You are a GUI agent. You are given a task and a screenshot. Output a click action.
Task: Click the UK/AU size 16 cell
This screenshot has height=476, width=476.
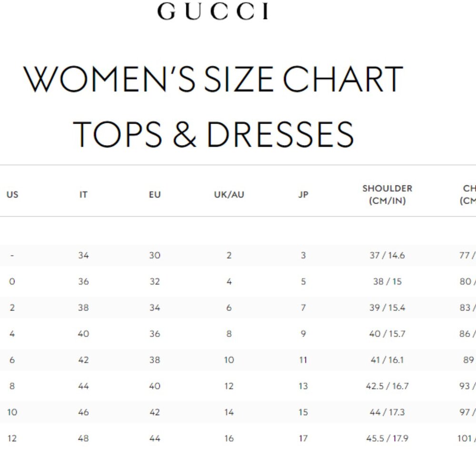click(x=229, y=438)
